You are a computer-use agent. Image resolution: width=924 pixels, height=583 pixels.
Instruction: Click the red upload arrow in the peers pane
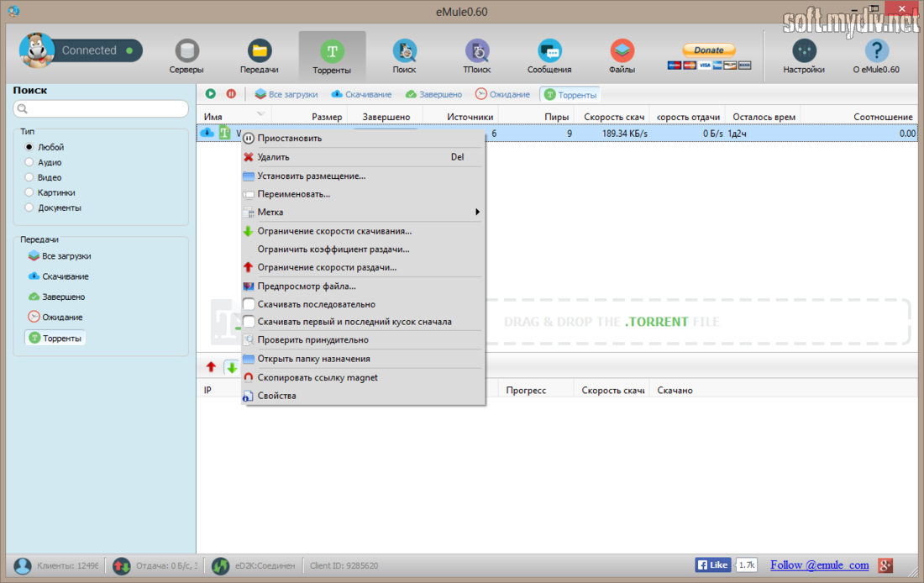pos(211,366)
